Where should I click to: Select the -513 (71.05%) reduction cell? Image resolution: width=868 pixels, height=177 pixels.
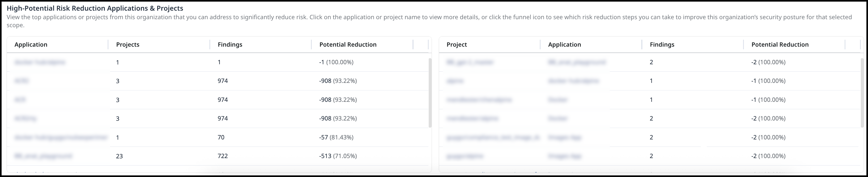[x=338, y=156]
